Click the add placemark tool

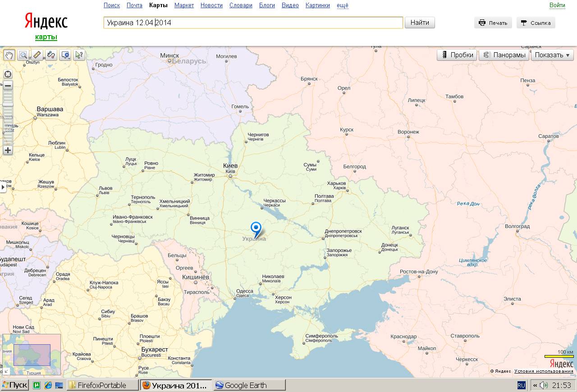[65, 55]
